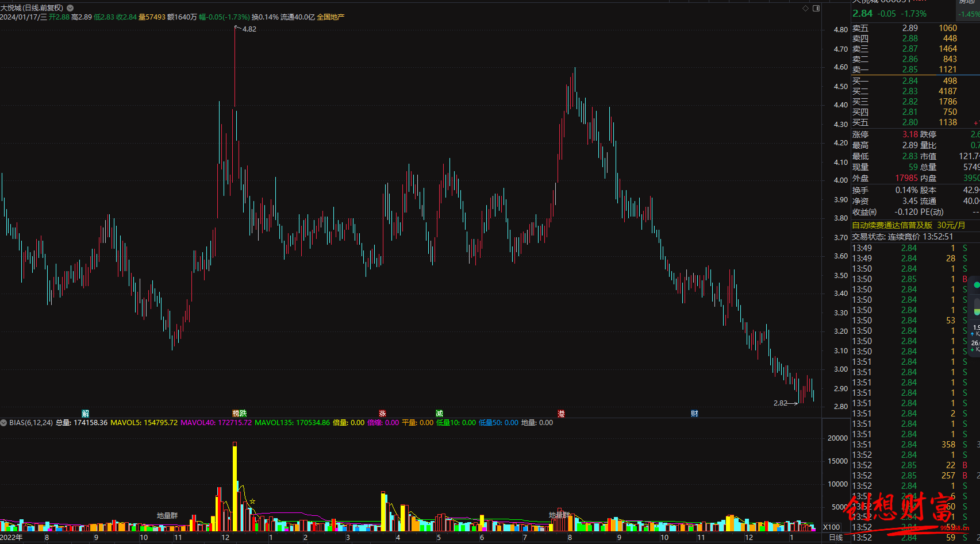This screenshot has height=544, width=980.
Task: Click the 13:50 tick row with volume 53
Action: pyautogui.click(x=915, y=321)
